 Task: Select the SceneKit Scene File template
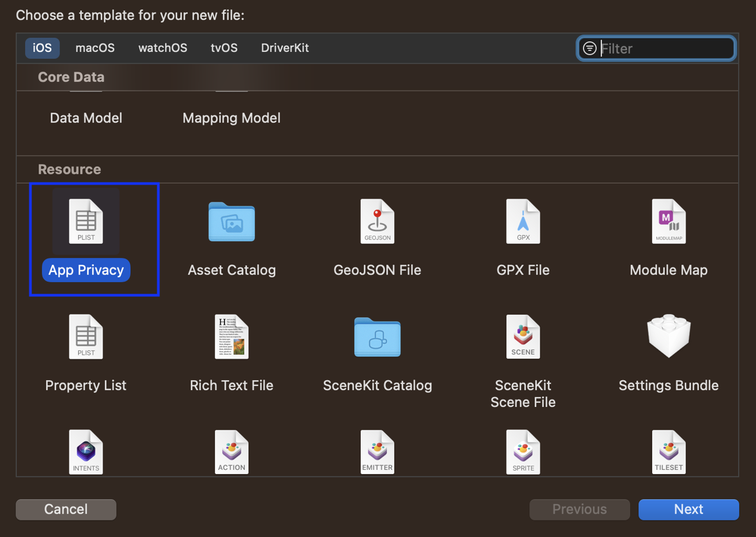[523, 337]
